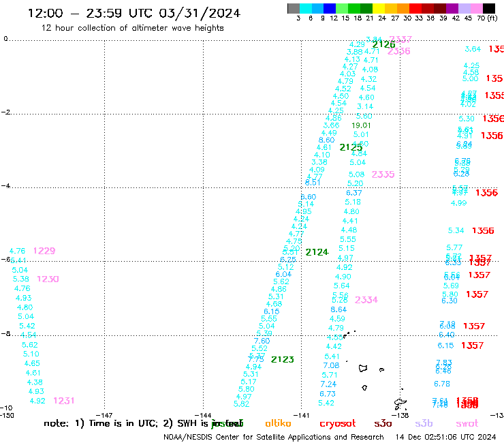Click the blue 8.64 wave height reading
Screen dimensions: 504x443
pyautogui.click(x=338, y=309)
